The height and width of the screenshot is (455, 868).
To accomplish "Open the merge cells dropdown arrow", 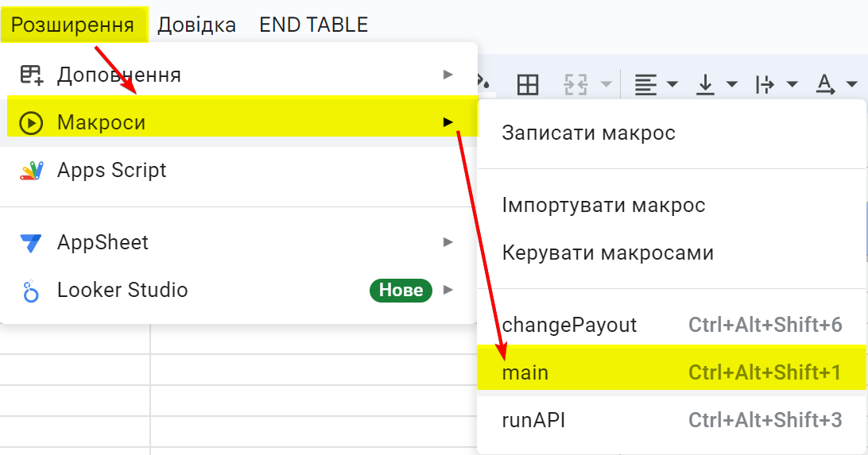I will (606, 85).
